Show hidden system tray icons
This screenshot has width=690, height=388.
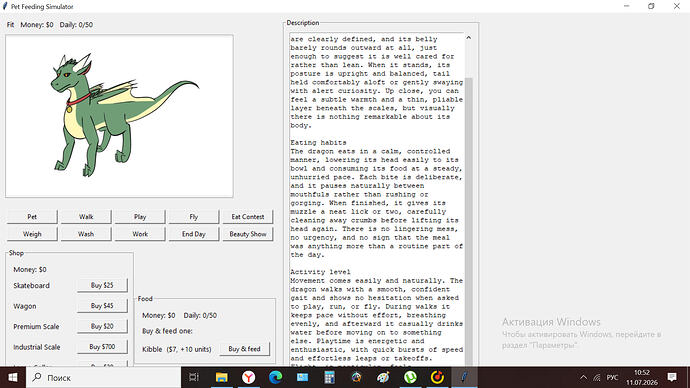(584, 377)
